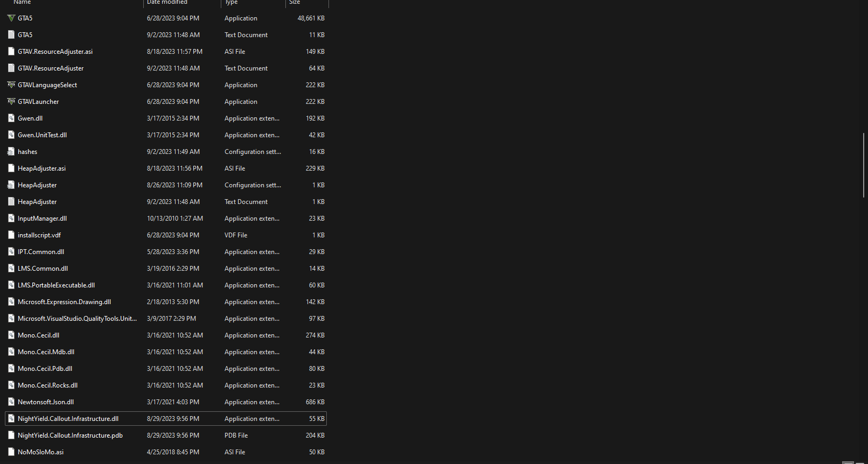Click the GTA5 text document icon
This screenshot has width=868, height=464.
coord(11,35)
